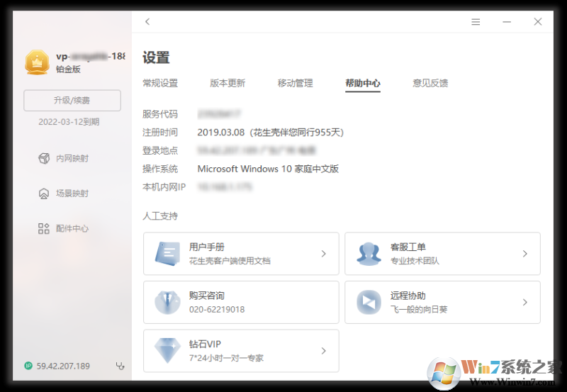Click the 客服工单 people icon

369,254
